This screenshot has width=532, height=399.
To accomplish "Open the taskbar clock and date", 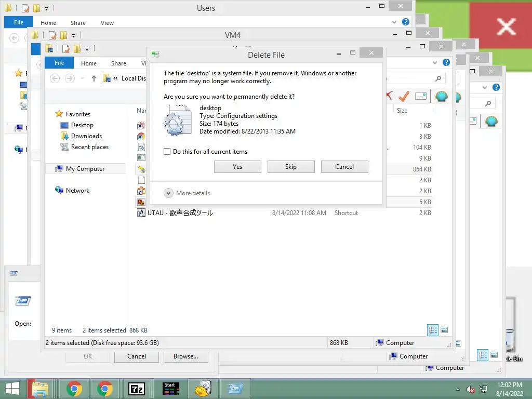I will pyautogui.click(x=509, y=389).
